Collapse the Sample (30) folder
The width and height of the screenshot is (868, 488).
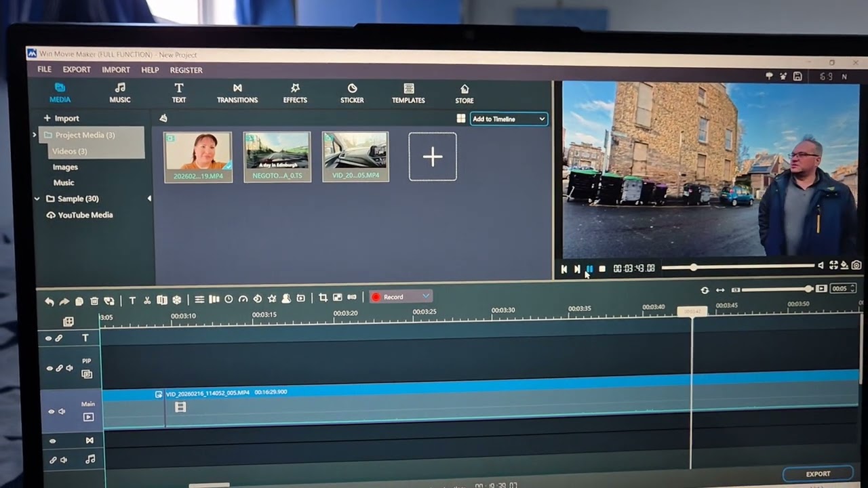37,199
